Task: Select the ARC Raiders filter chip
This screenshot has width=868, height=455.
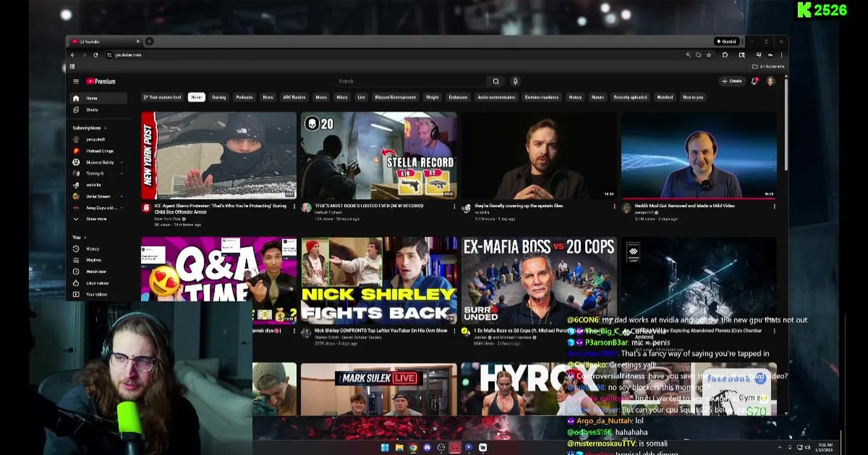Action: 294,97
